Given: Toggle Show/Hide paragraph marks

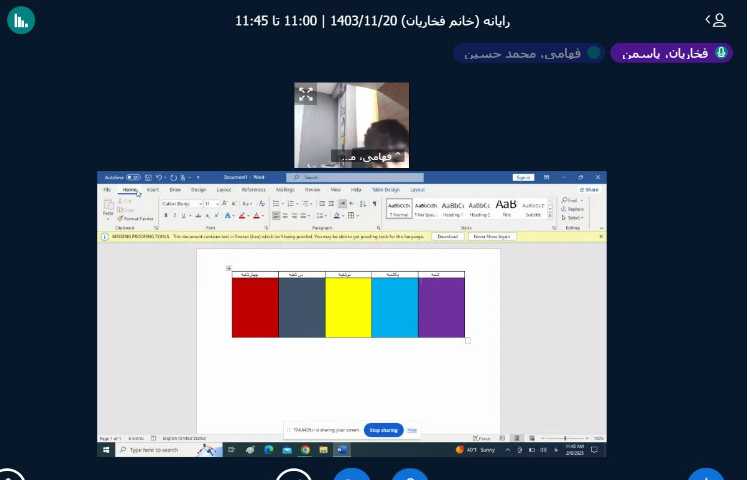Looking at the screenshot, I should [x=374, y=204].
